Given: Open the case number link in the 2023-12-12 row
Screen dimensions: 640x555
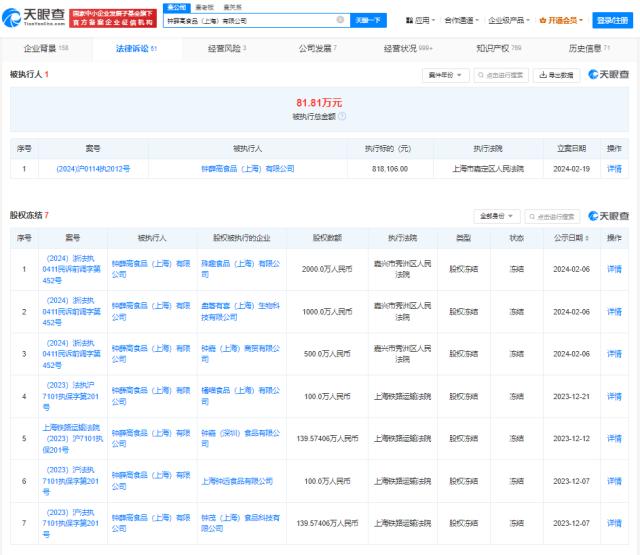Looking at the screenshot, I should [x=73, y=439].
